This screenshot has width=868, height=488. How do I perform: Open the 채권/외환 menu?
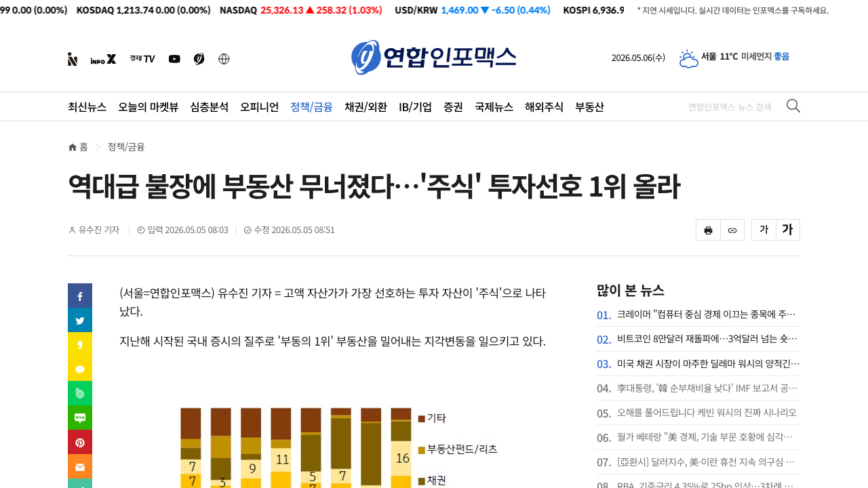(x=366, y=106)
